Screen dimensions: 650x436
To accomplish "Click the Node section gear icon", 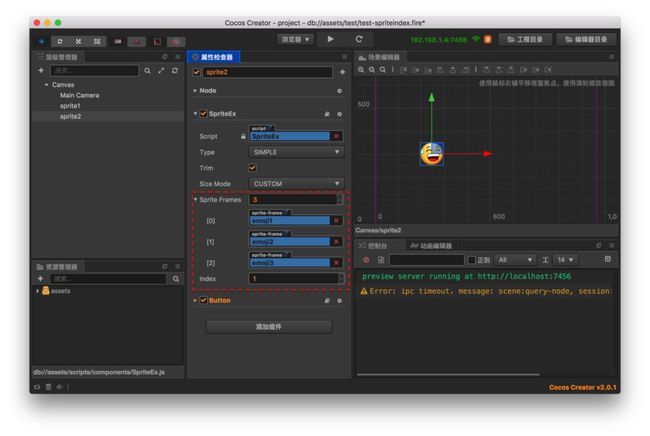I will pyautogui.click(x=340, y=91).
